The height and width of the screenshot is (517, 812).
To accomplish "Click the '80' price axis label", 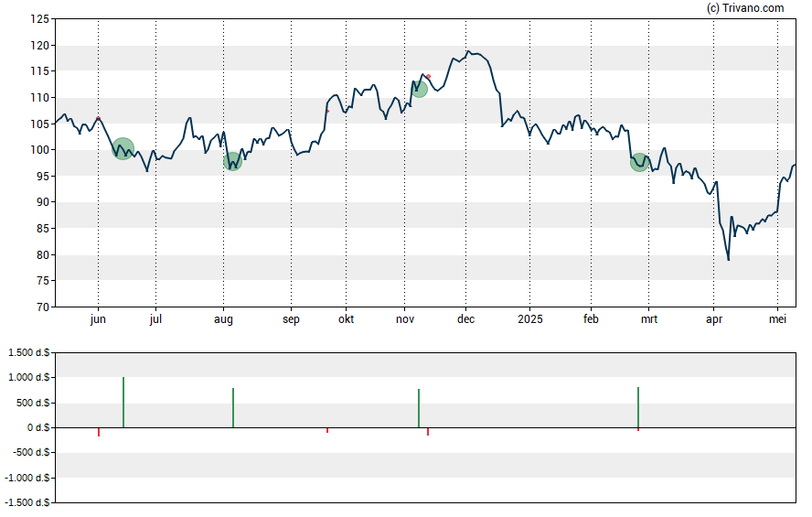I will point(43,255).
